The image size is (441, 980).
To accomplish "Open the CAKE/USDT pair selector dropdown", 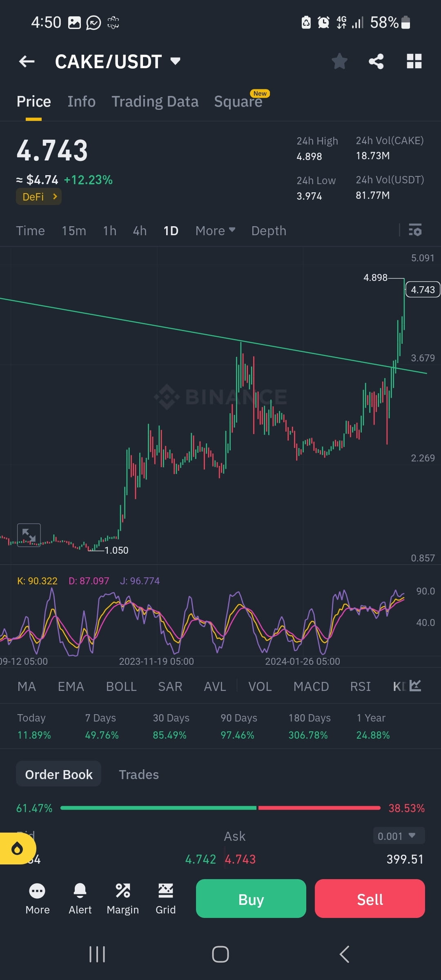I will pos(118,62).
